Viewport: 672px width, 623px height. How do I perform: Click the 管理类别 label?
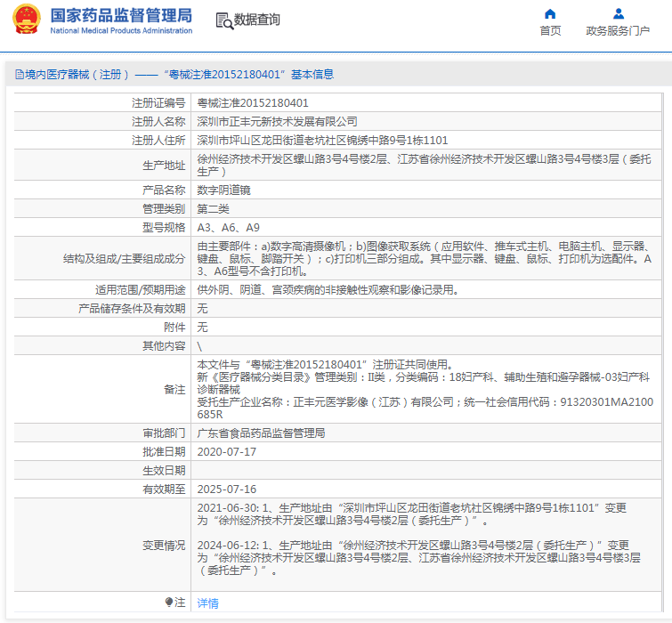click(x=164, y=208)
